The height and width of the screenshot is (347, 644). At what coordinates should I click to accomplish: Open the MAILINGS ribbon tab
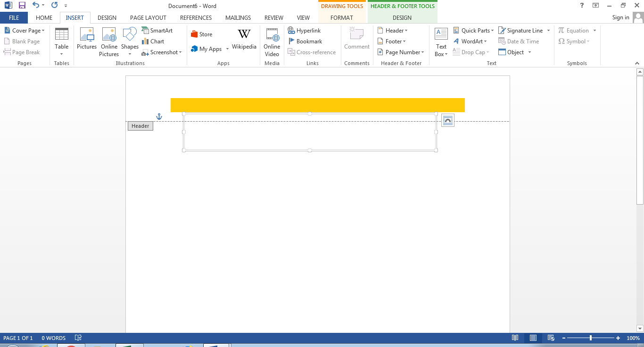pyautogui.click(x=238, y=17)
